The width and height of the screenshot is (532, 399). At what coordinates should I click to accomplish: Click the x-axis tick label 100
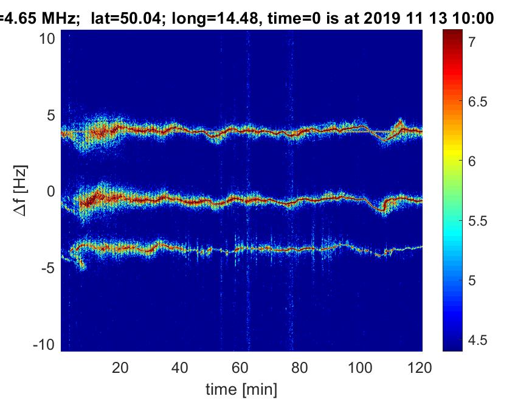(360, 368)
